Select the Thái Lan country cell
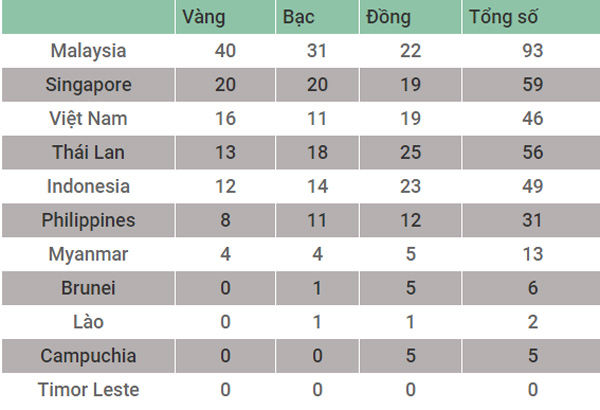600x410 pixels. pos(88,152)
